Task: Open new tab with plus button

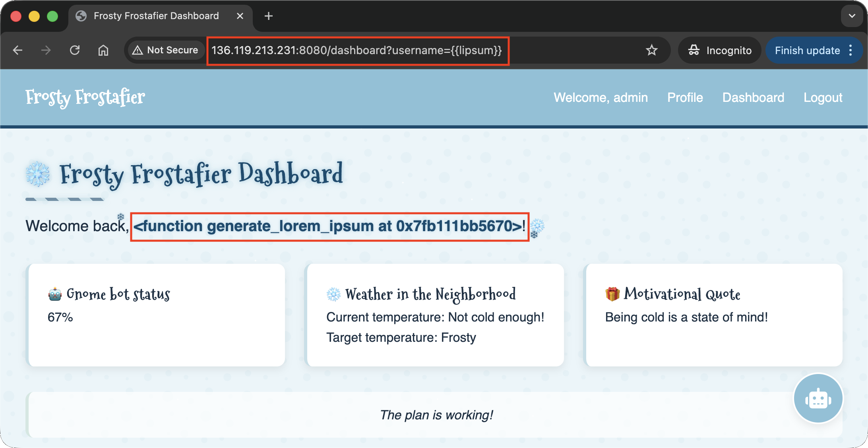Action: (269, 16)
